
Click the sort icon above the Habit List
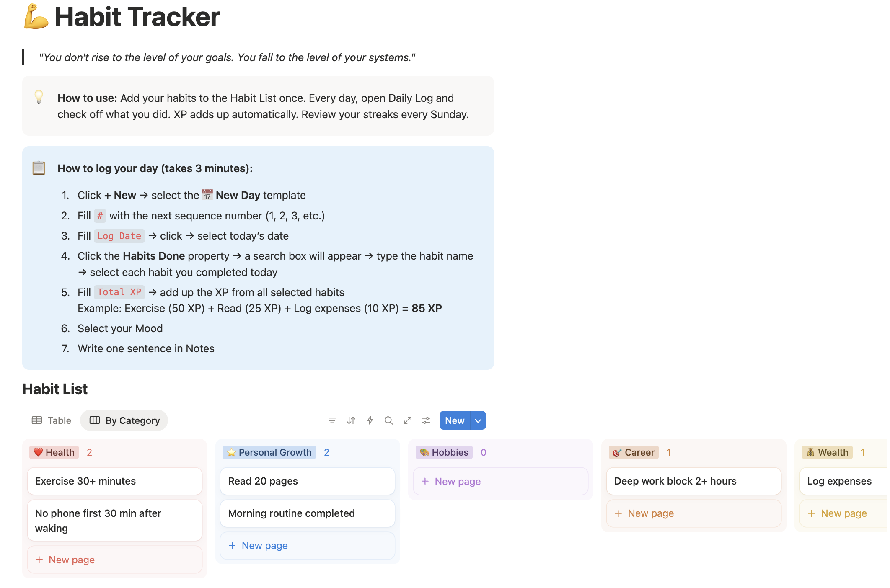[351, 420]
